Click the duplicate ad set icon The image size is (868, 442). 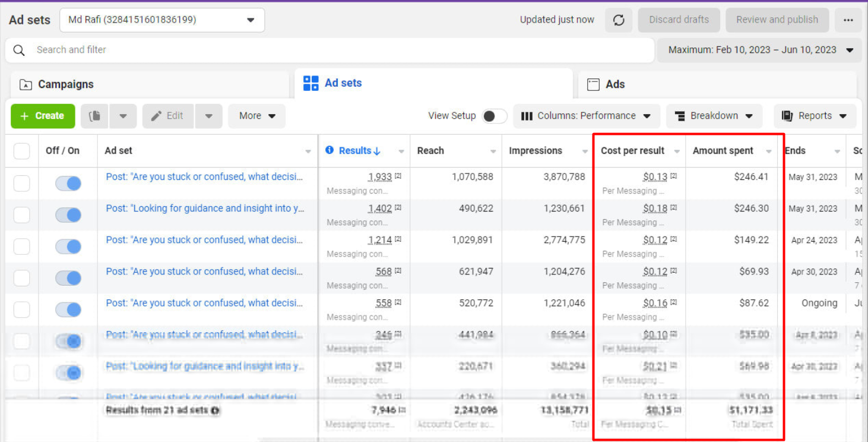pos(94,116)
